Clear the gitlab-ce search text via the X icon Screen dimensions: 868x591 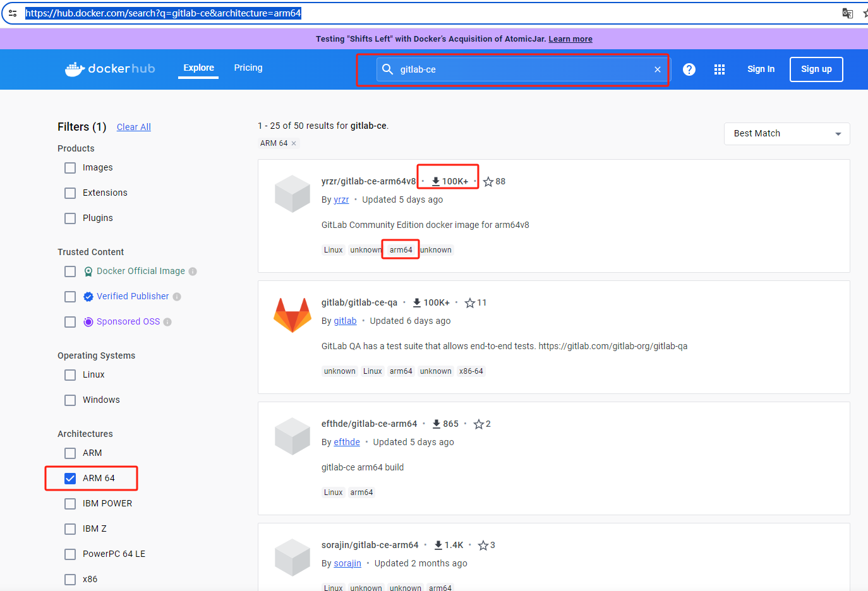[657, 69]
